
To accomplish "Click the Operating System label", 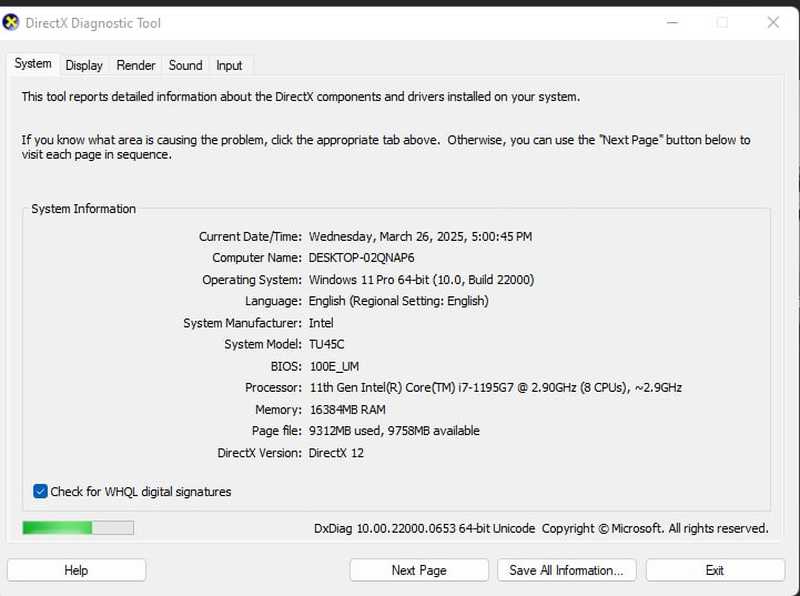I will point(252,280).
